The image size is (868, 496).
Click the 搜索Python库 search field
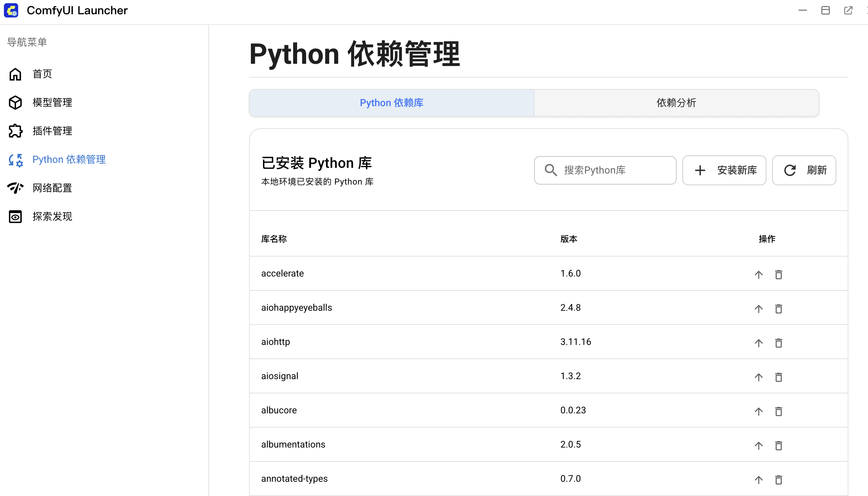click(x=605, y=170)
